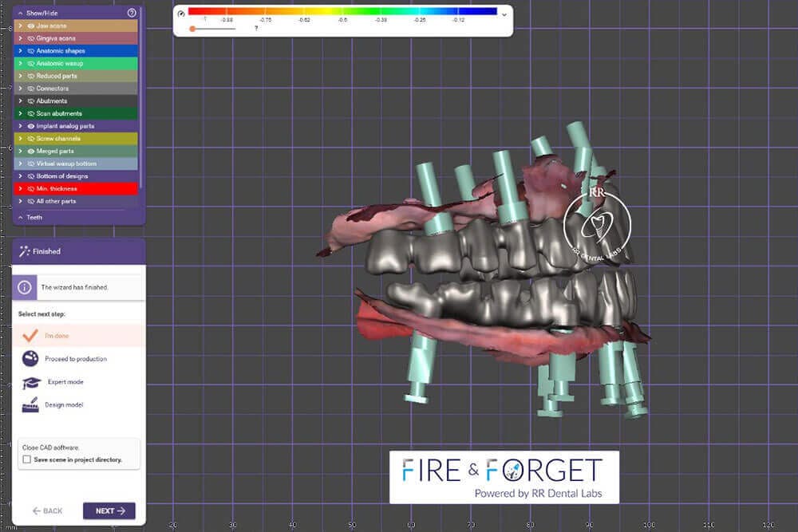Screen dimensions: 798x532
Task: Click the info icon beside wizard message
Action: [x=25, y=287]
